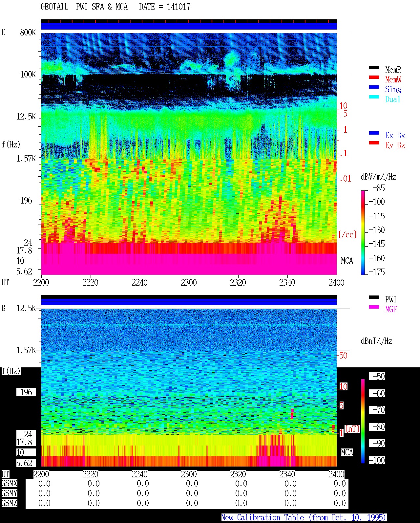Click the red .01 density tick label
The width and height of the screenshot is (420, 523).
[x=345, y=179]
